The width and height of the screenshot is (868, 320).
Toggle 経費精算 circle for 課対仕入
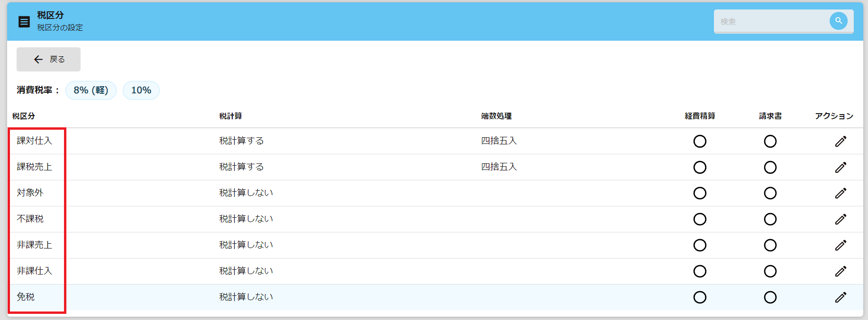(700, 141)
